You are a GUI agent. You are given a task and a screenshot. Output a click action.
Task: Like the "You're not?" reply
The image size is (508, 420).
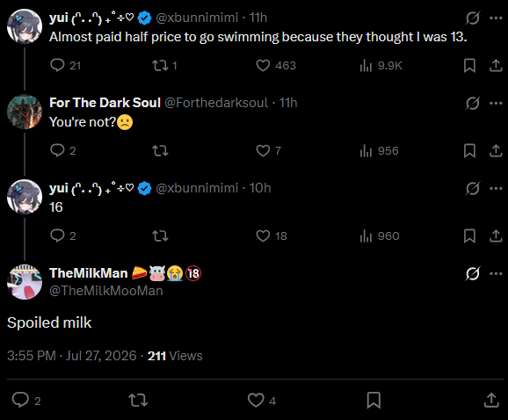tap(263, 150)
